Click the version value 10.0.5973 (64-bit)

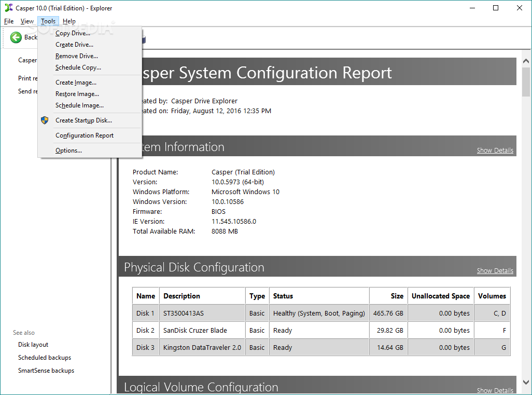click(237, 182)
